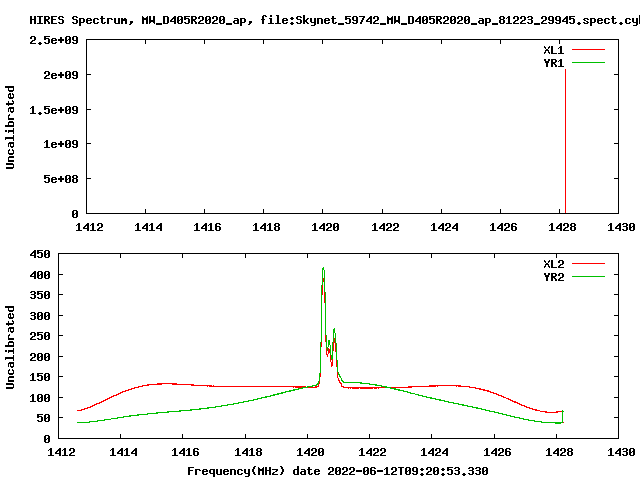Click the 400 y-axis label on lower plot

pos(40,275)
